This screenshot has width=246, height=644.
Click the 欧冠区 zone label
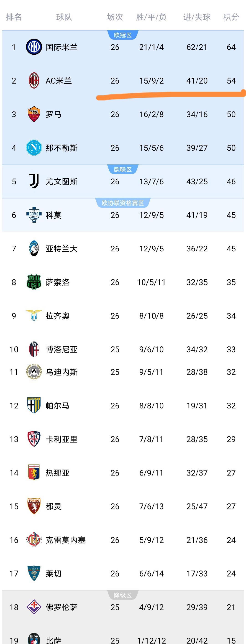click(123, 35)
